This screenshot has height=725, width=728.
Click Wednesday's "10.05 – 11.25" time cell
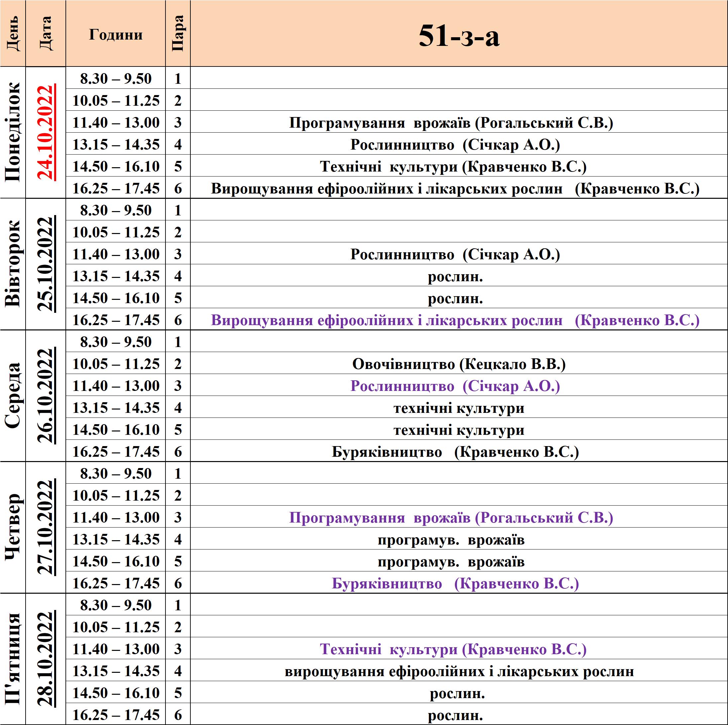116,363
